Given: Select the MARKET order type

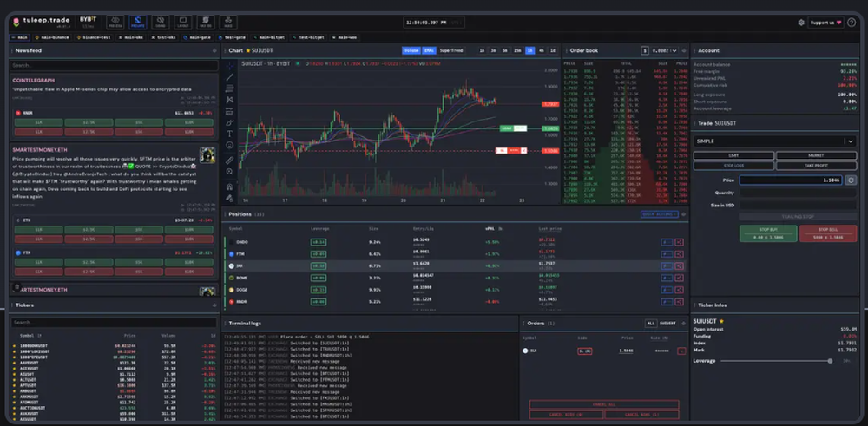Looking at the screenshot, I should (816, 156).
